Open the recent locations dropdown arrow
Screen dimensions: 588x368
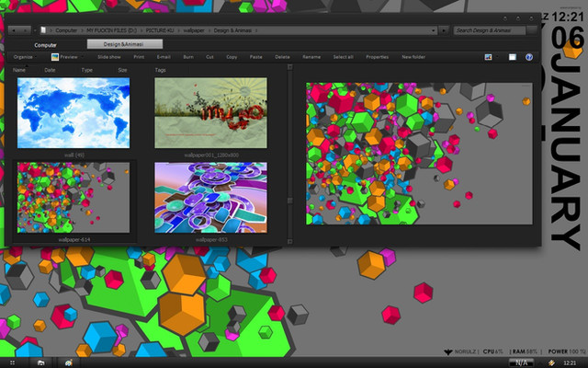[35, 30]
